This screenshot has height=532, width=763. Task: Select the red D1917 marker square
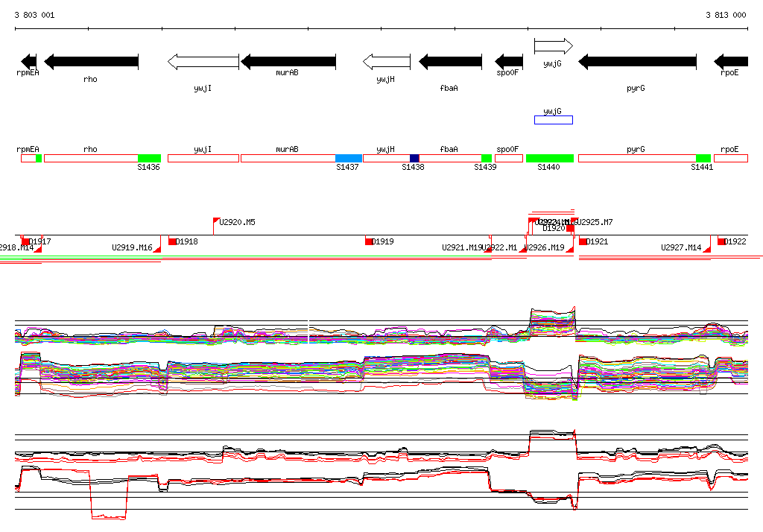(x=25, y=241)
